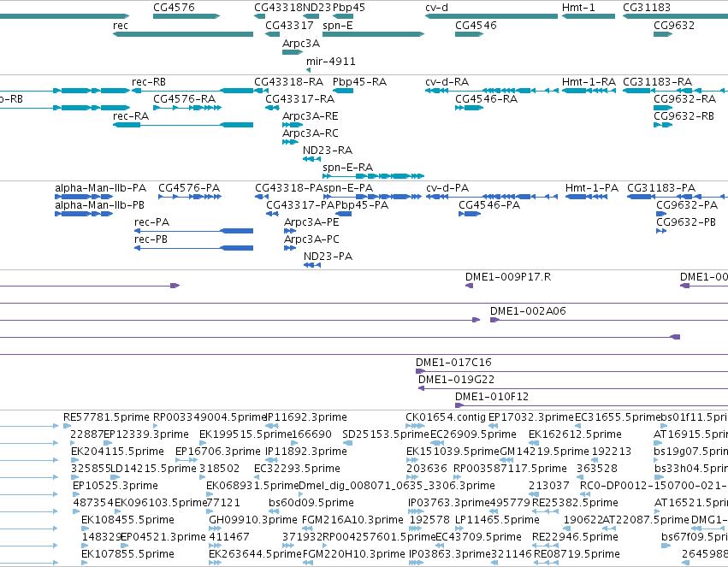
Task: Click the RP003349004.5prime EST label
Action: (x=210, y=417)
